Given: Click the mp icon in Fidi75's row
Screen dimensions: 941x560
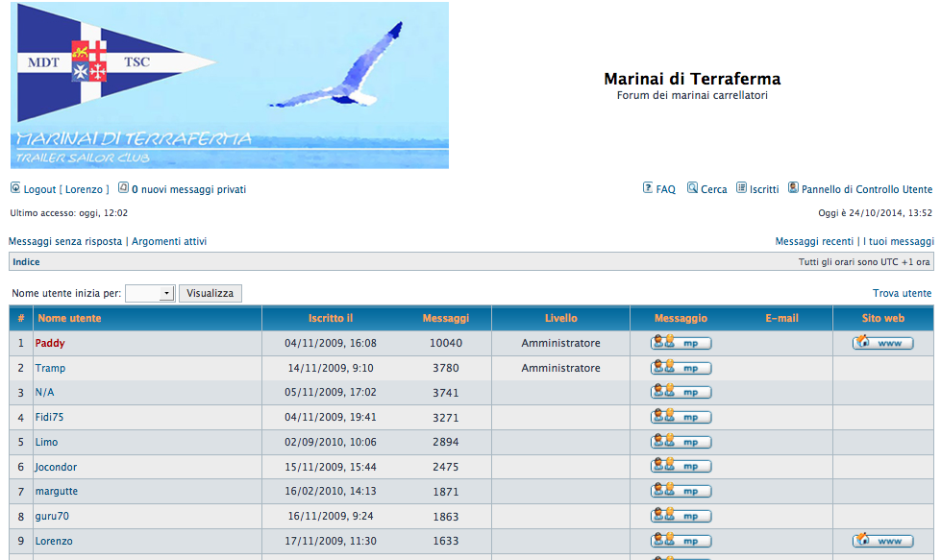Looking at the screenshot, I should point(681,417).
